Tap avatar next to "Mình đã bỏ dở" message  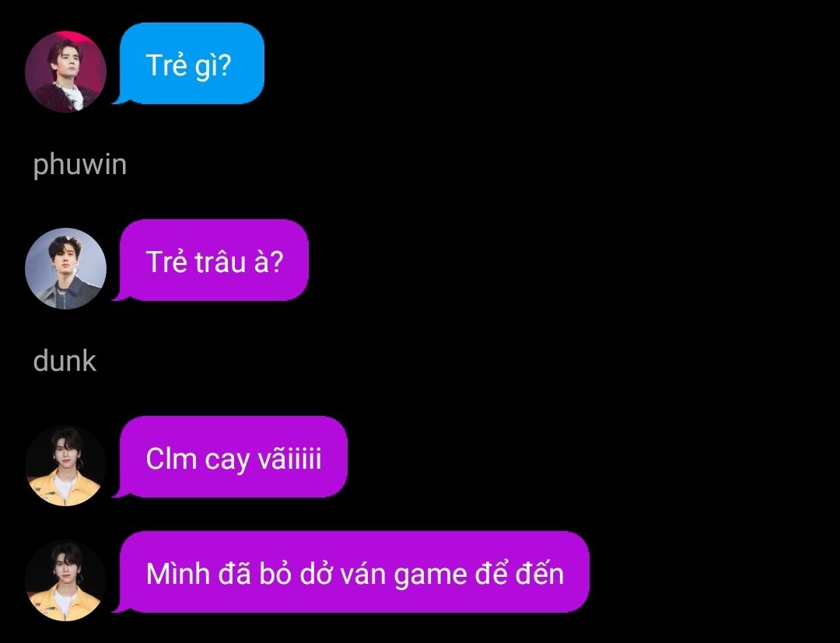click(x=66, y=581)
